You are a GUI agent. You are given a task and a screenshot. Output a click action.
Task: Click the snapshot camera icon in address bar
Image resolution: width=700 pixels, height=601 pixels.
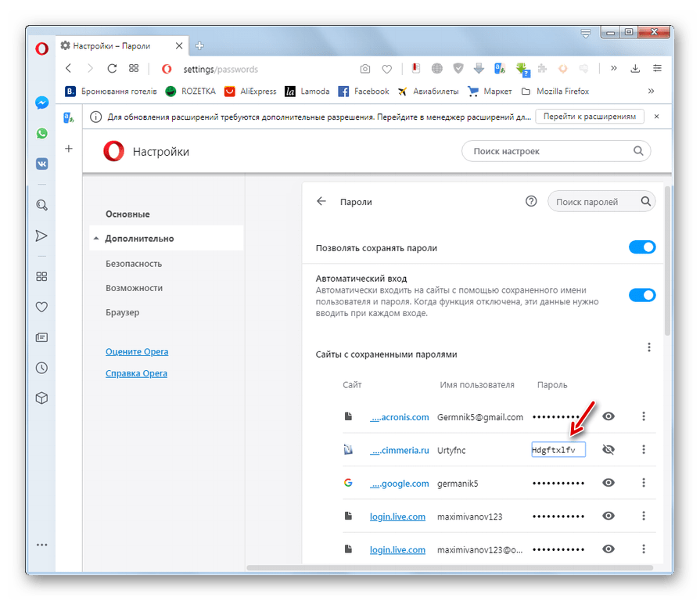(364, 69)
